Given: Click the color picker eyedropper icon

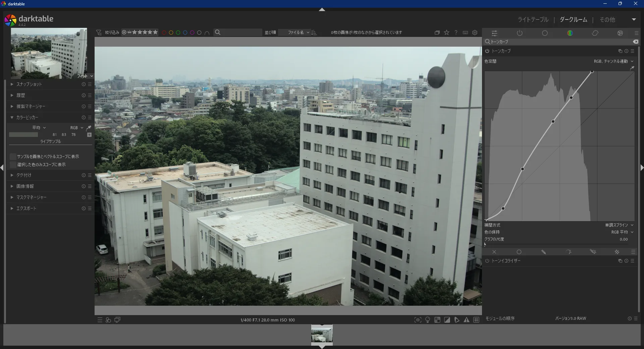Looking at the screenshot, I should coord(89,128).
